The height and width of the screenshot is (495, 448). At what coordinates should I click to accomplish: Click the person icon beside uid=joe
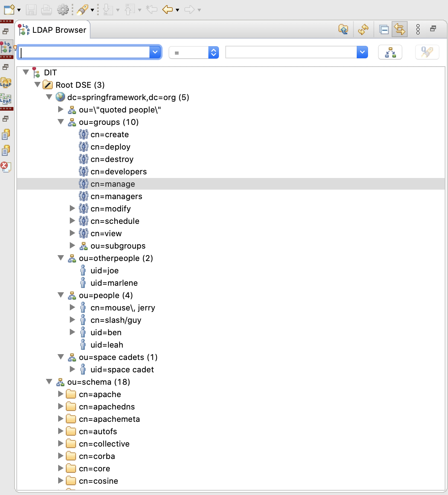click(x=83, y=270)
